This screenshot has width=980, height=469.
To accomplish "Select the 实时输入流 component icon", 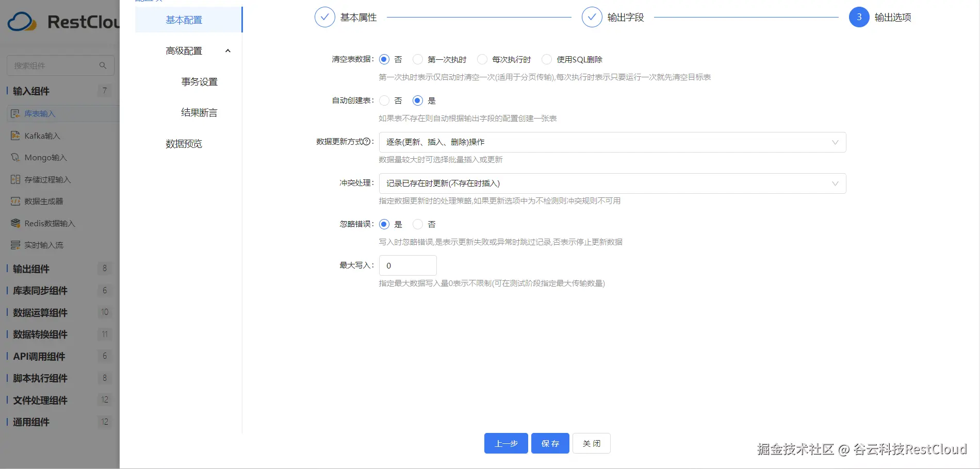I will 15,245.
